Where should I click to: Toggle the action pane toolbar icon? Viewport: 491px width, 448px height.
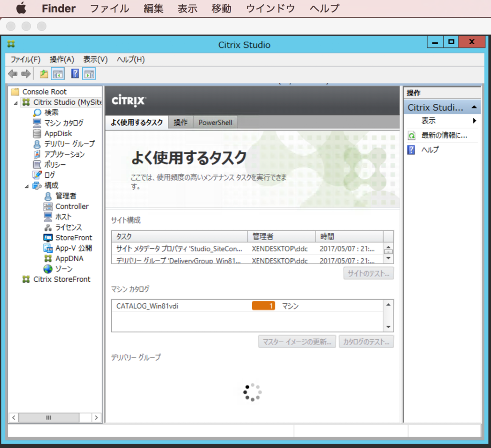(x=89, y=74)
